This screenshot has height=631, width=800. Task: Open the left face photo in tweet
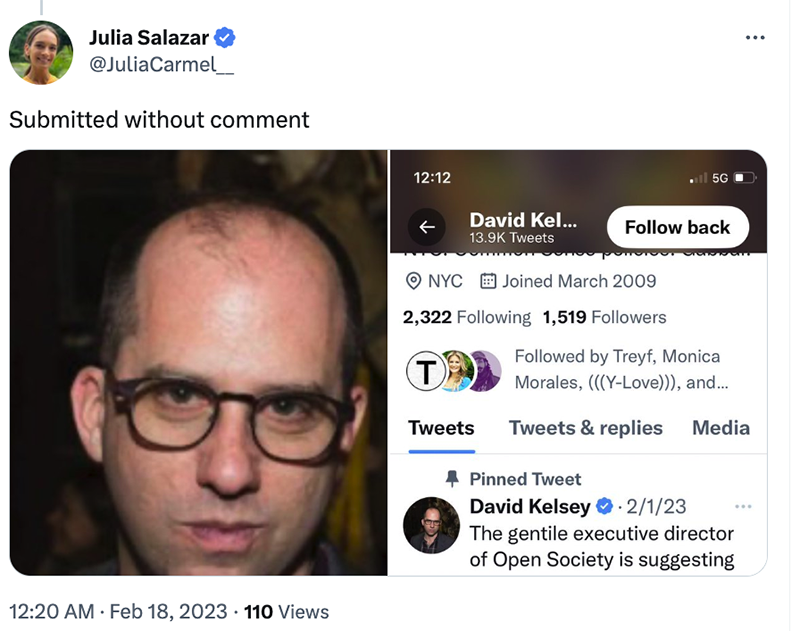198,362
